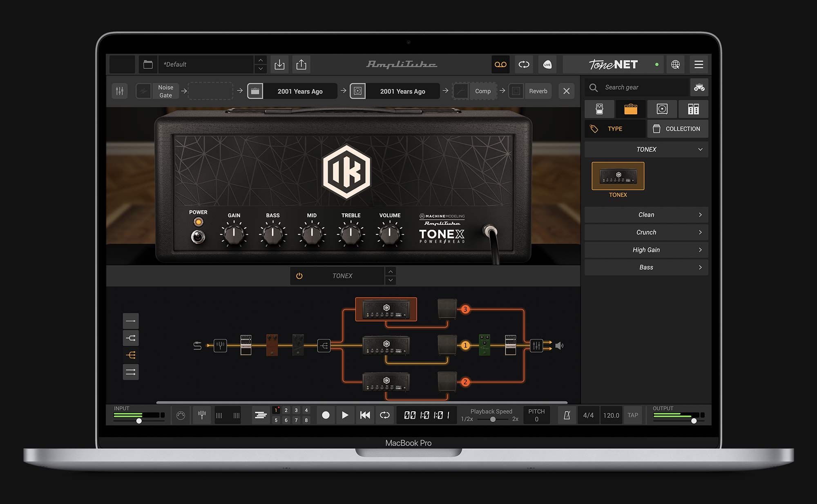Click the Playback Speed slider
Image resolution: width=817 pixels, height=504 pixels.
[493, 419]
